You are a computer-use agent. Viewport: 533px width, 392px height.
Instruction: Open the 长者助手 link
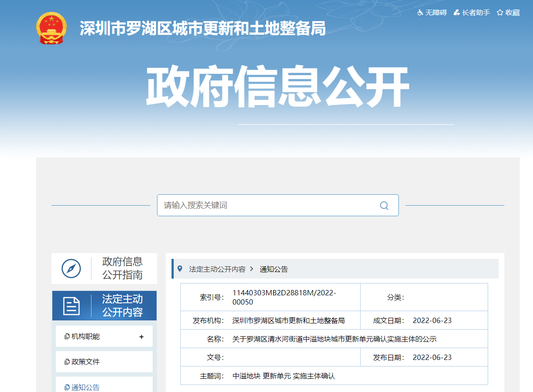476,13
